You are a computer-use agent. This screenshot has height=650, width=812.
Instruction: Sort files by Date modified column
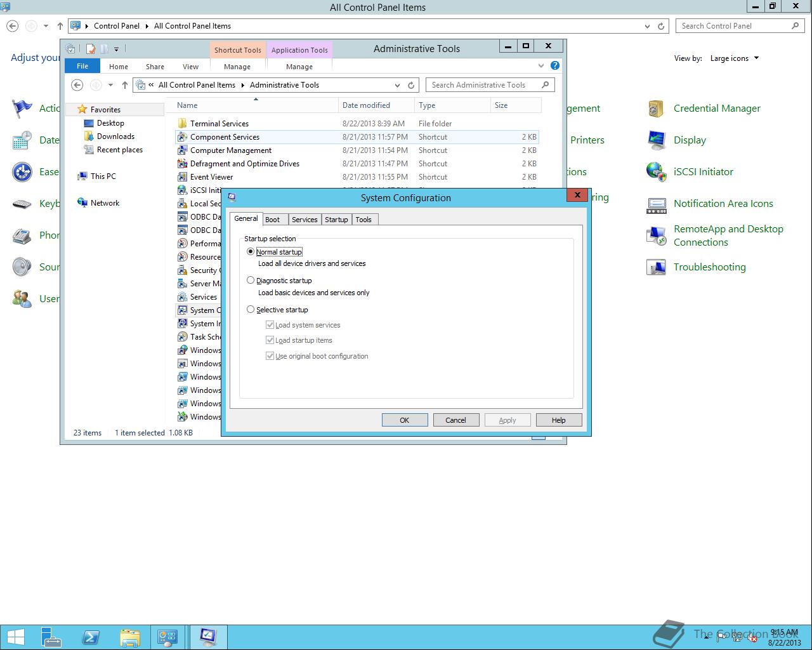point(376,105)
